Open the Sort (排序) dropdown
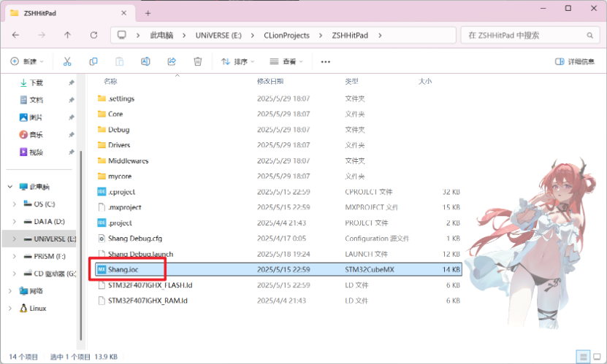607x364 pixels. tap(237, 61)
